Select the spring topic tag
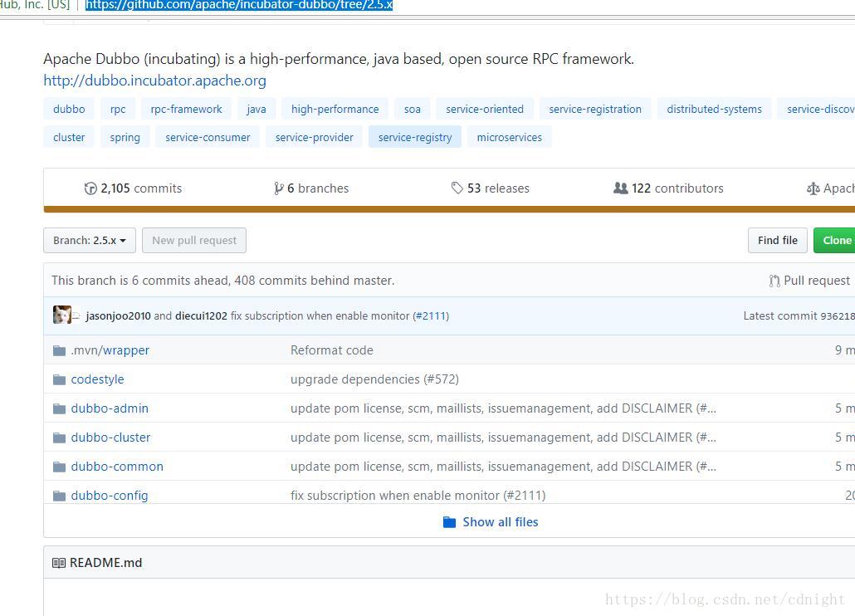Viewport: 855px width, 616px height. (x=125, y=137)
